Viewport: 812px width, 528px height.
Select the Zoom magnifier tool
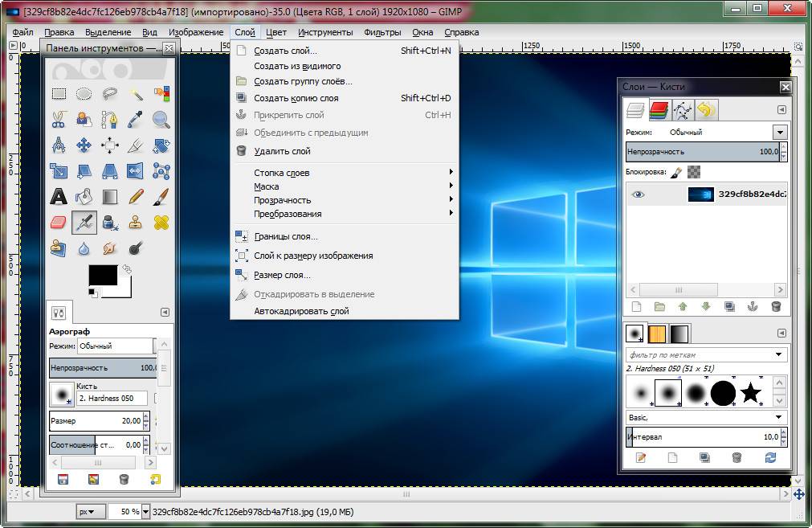[x=161, y=120]
